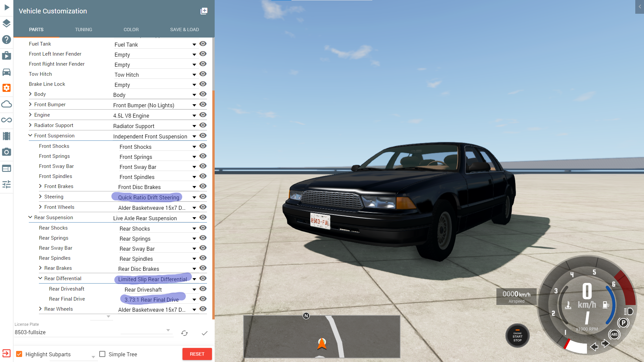Open the help question mark icon
Viewport: 644px width, 362px height.
coord(6,40)
